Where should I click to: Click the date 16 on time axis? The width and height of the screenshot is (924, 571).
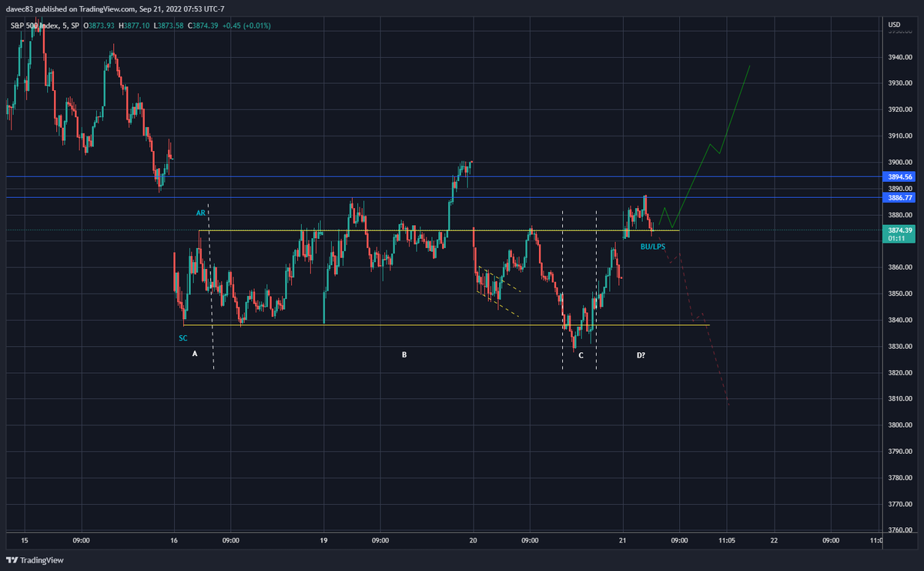click(x=174, y=540)
